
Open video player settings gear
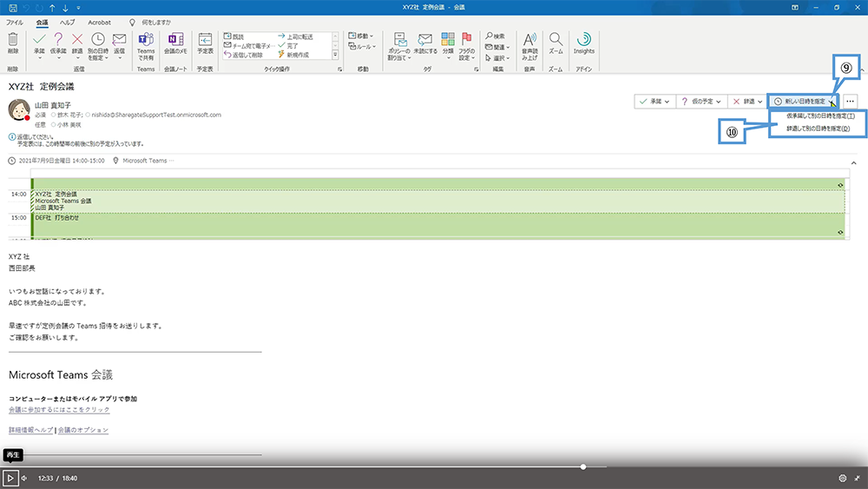(x=843, y=478)
